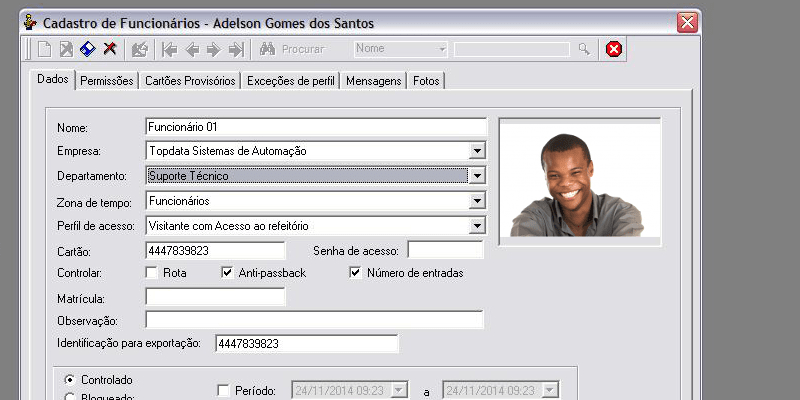Click the Procurar search button
Image resolution: width=800 pixels, height=400 pixels.
click(x=291, y=49)
